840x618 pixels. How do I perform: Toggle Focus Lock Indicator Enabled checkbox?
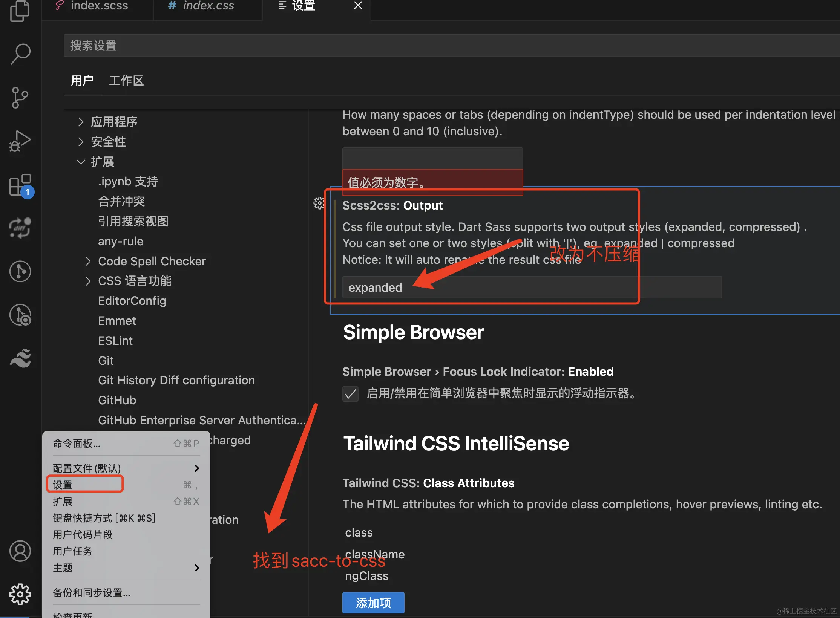350,394
